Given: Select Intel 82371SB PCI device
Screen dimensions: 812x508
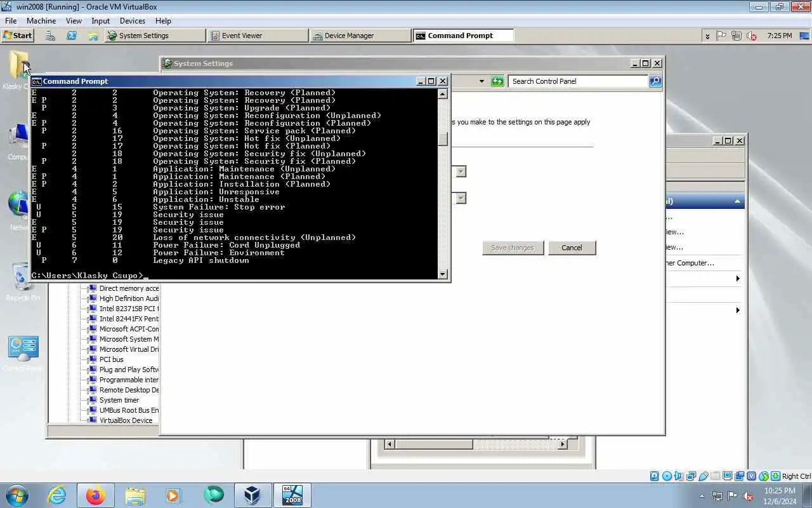Looking at the screenshot, I should 124,309.
